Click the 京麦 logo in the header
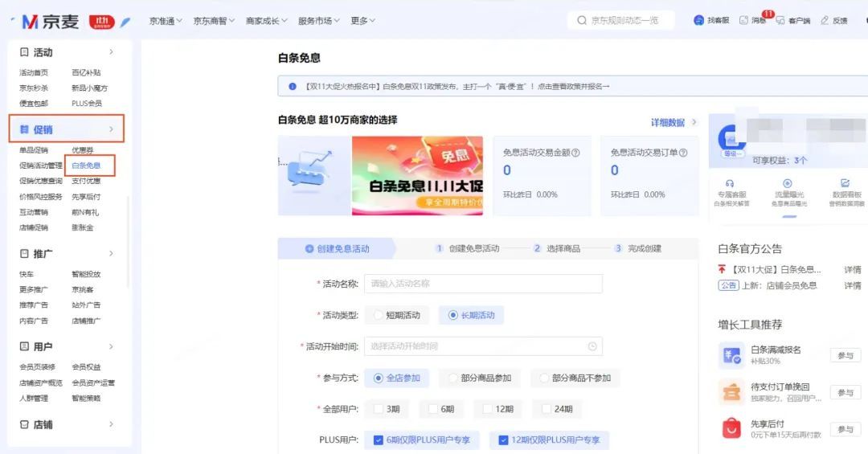The width and height of the screenshot is (868, 454). pos(51,22)
